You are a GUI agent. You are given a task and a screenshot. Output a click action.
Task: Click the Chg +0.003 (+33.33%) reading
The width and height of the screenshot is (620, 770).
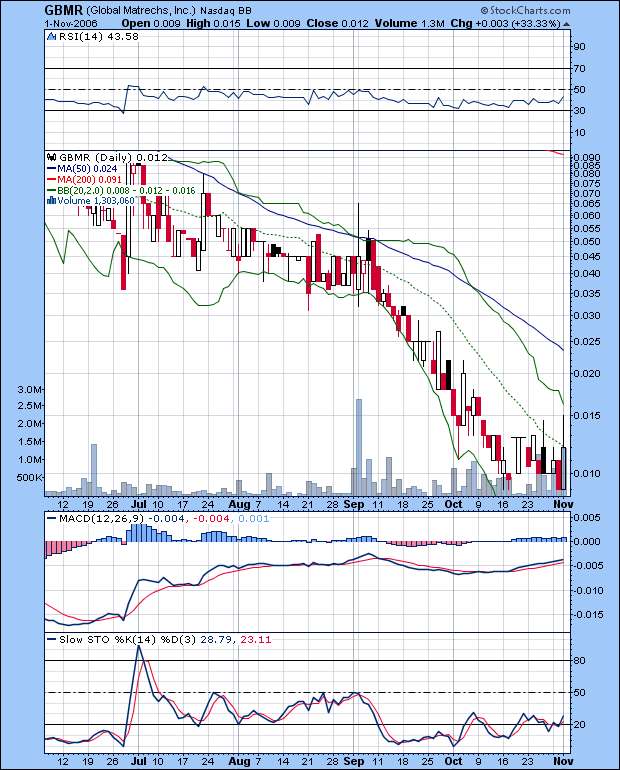click(x=505, y=24)
